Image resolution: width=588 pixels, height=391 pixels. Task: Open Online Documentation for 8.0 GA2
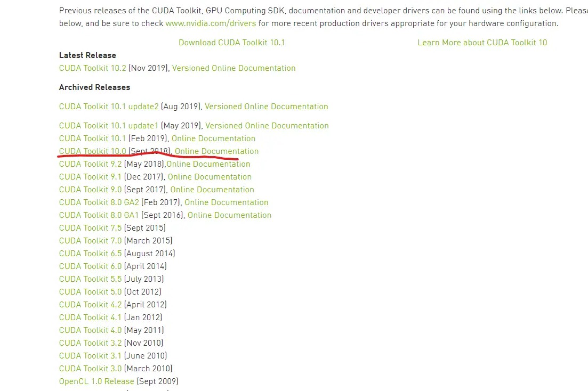[227, 202]
